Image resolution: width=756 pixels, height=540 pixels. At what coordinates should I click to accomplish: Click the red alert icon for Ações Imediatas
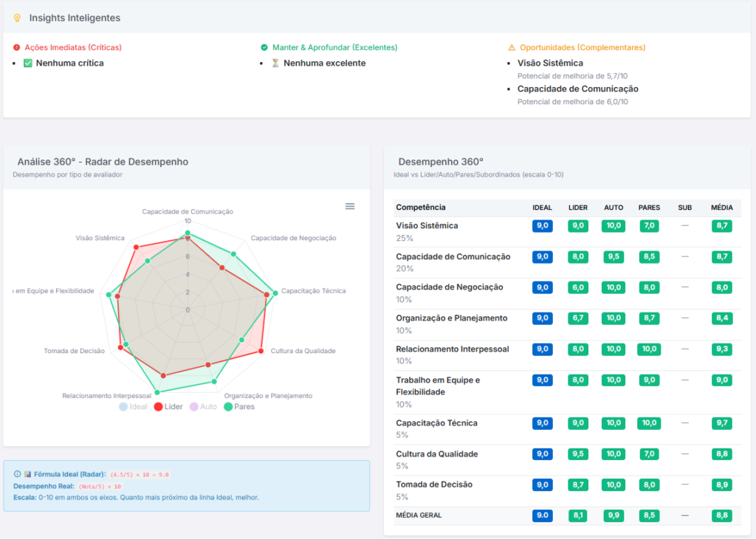point(17,47)
